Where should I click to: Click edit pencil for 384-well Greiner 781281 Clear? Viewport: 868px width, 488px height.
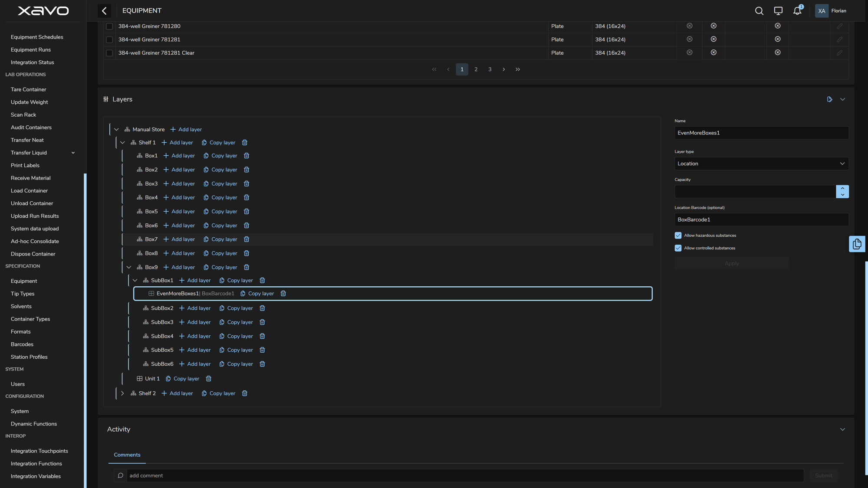click(840, 53)
